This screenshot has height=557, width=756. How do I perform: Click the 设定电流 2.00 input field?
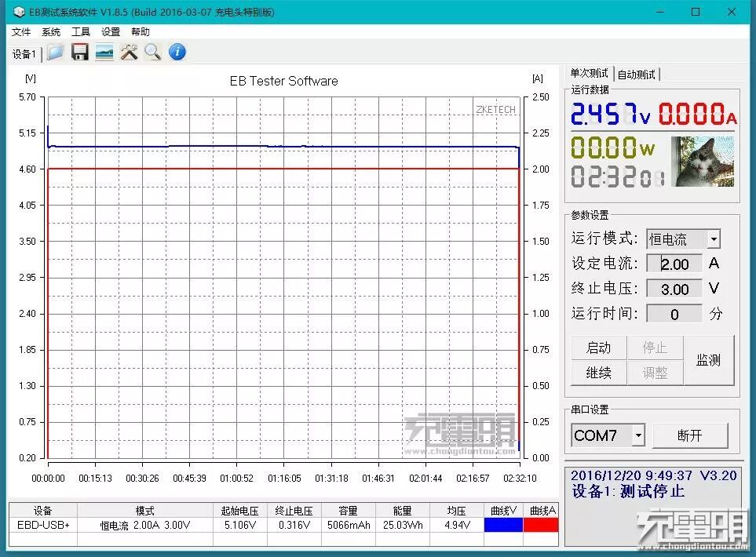pos(674,264)
